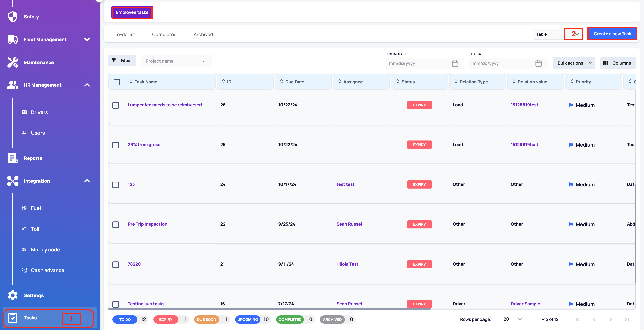Check the Lumper fee needs to be reimbursed row

(116, 105)
